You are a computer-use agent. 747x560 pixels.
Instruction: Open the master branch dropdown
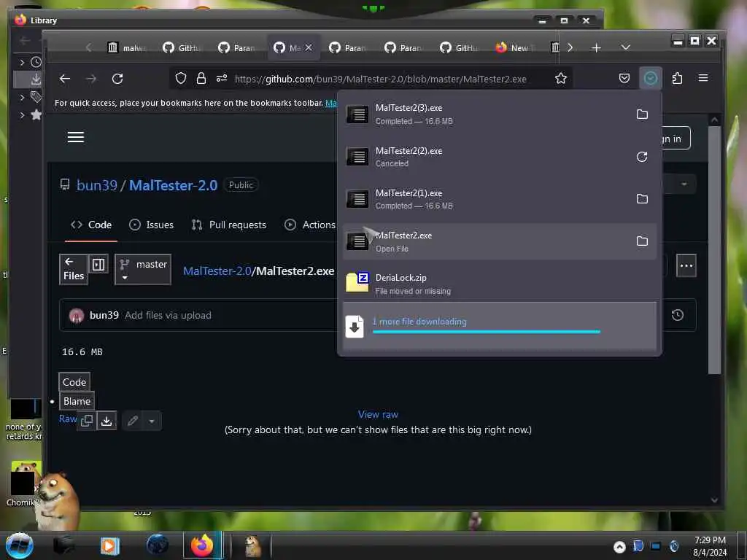143,270
